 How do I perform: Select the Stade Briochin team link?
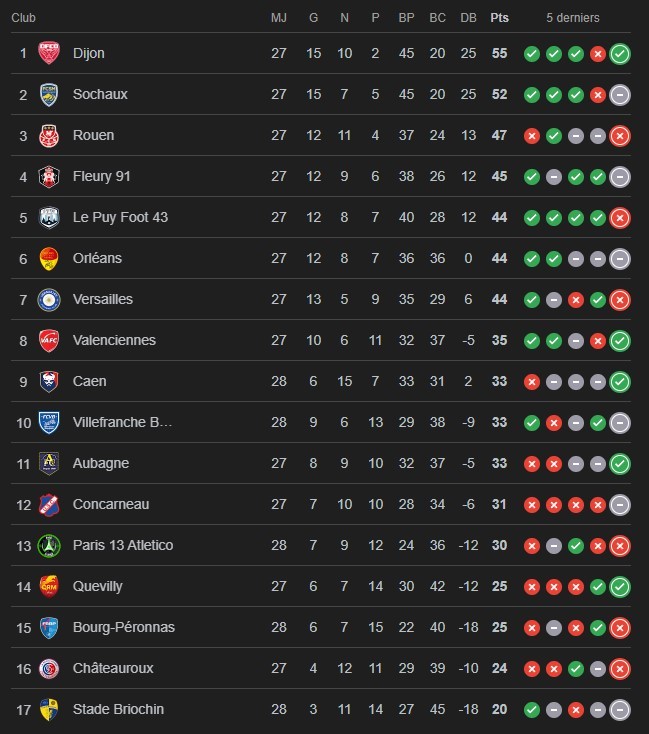pyautogui.click(x=118, y=709)
